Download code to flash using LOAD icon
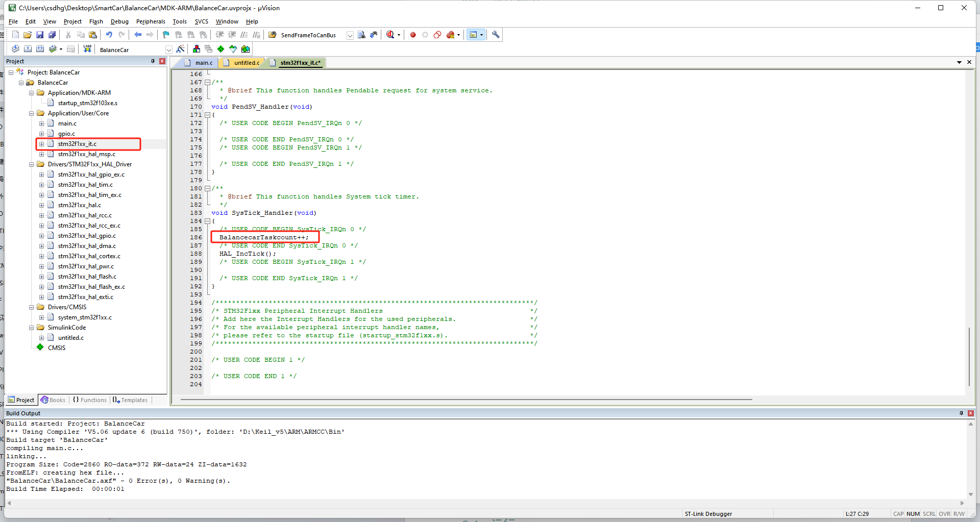The height and width of the screenshot is (522, 980). (x=87, y=49)
